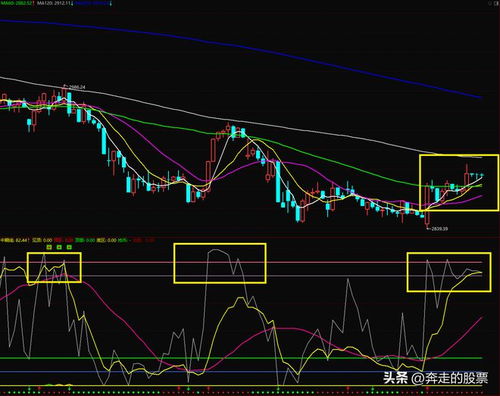Click the yellow-boxed candlesticks at chart's right

pos(459,183)
